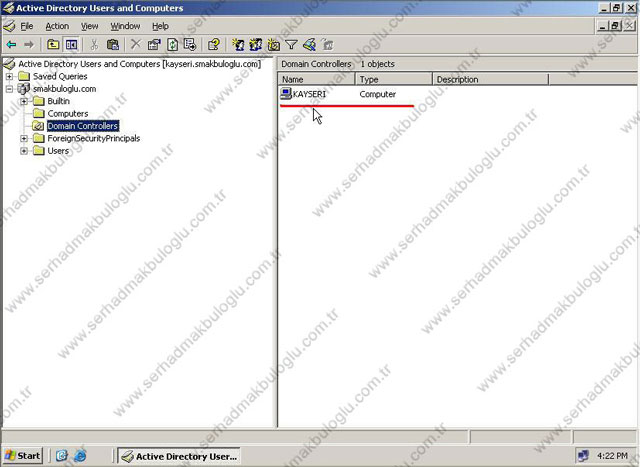Click Add objects to group icon
Image resolution: width=640 pixels, height=467 pixels.
coord(327,44)
